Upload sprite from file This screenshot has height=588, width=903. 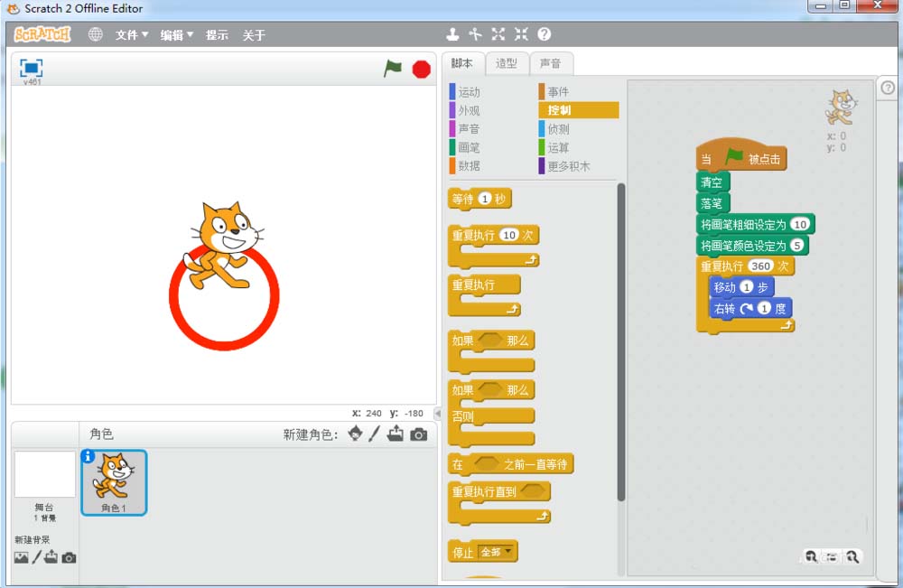pos(396,434)
